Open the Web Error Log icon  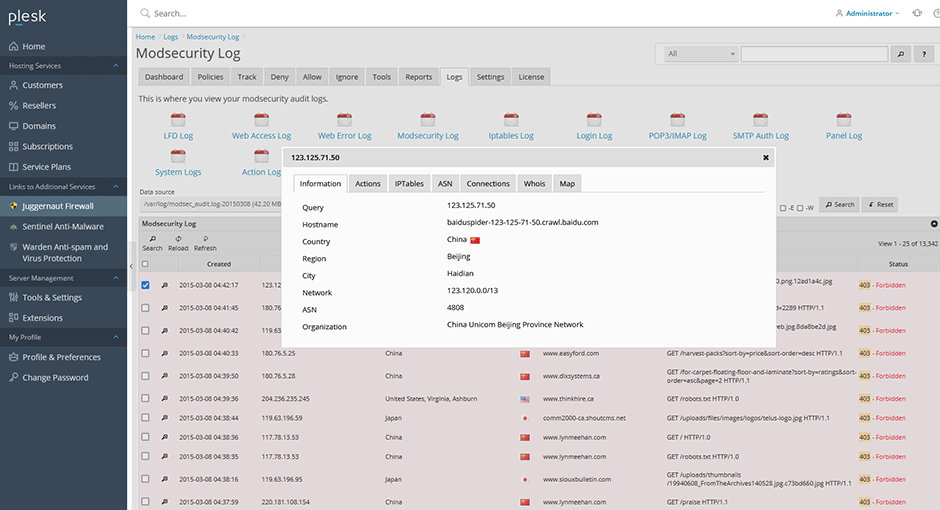(x=344, y=119)
